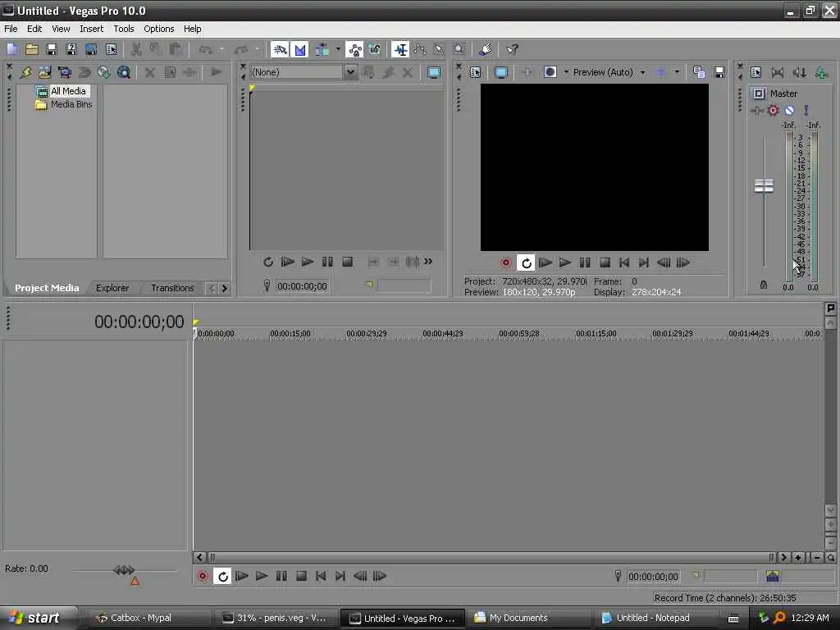The width and height of the screenshot is (840, 630).
Task: Toggle Video Preview on External Monitor
Action: click(x=500, y=72)
